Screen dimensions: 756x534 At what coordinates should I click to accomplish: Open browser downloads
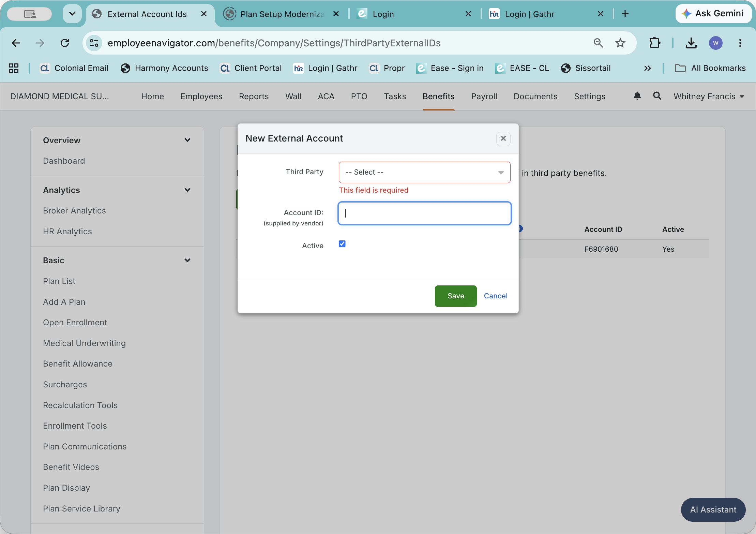coord(691,43)
